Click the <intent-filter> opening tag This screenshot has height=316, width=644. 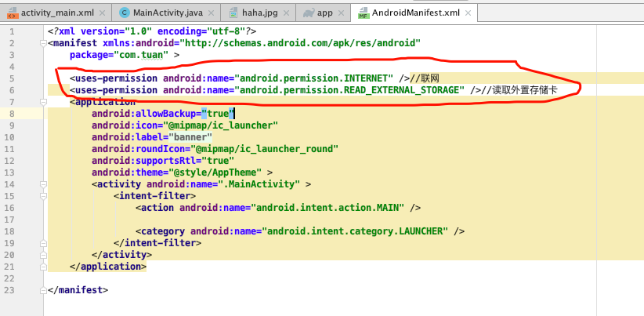155,196
